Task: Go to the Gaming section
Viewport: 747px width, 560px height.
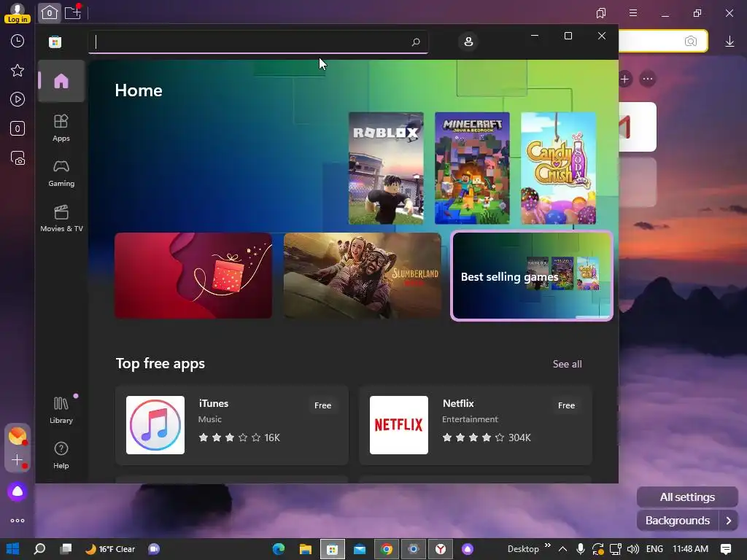Action: click(x=61, y=173)
